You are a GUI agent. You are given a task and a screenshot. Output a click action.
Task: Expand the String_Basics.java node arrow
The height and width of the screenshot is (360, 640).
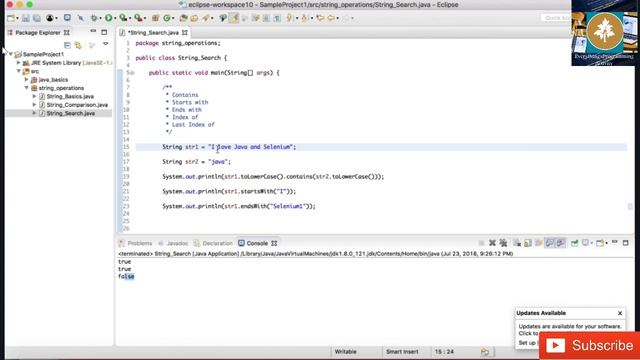click(35, 96)
